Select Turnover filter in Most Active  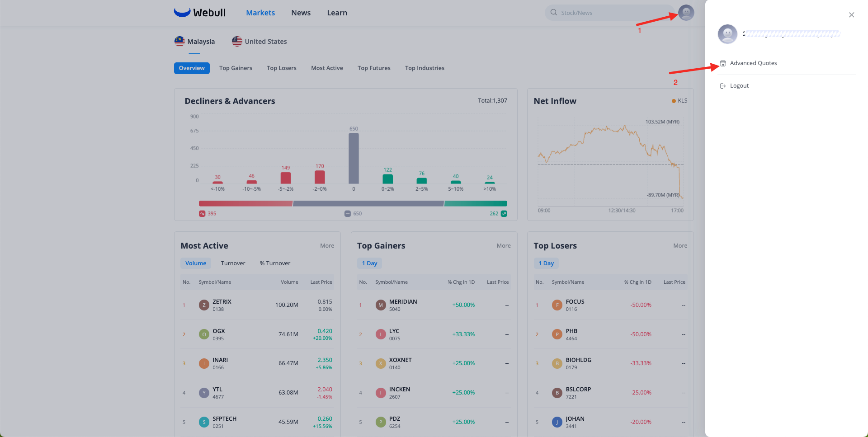[233, 263]
